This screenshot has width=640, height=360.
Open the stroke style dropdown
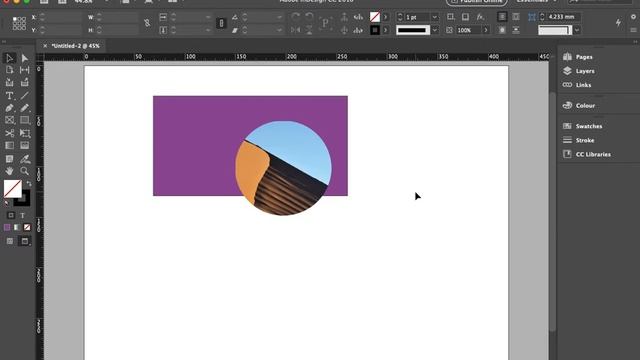435,30
